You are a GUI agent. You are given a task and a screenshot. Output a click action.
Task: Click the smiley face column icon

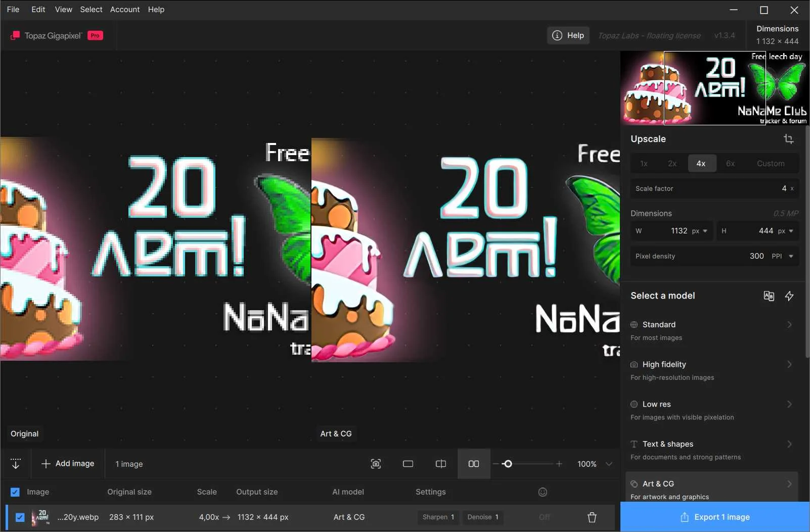pyautogui.click(x=543, y=492)
